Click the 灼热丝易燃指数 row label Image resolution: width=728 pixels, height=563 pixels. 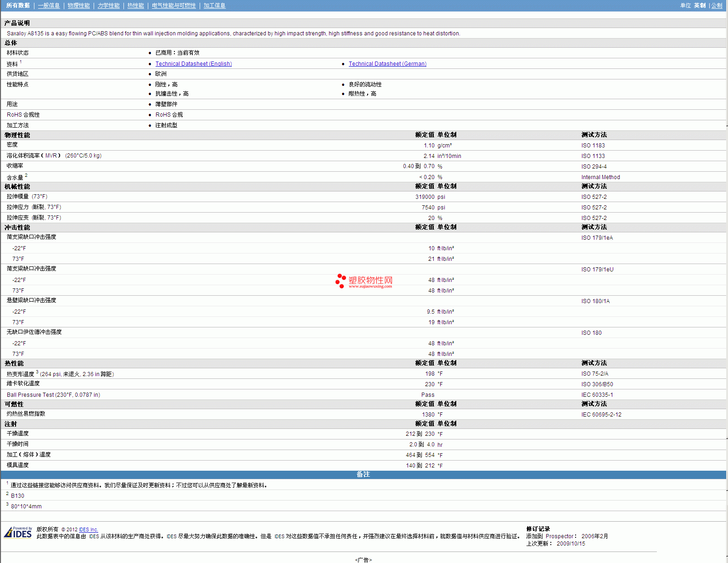tap(26, 414)
